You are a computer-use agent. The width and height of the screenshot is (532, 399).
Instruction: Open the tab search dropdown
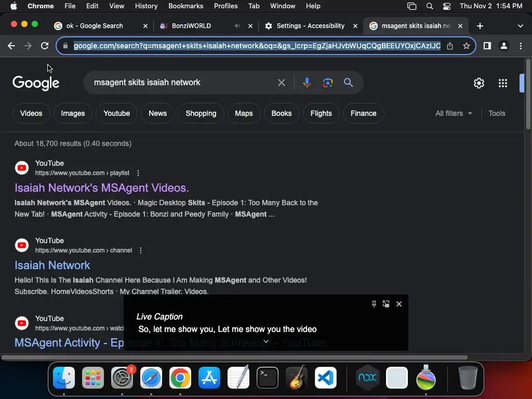tap(521, 26)
